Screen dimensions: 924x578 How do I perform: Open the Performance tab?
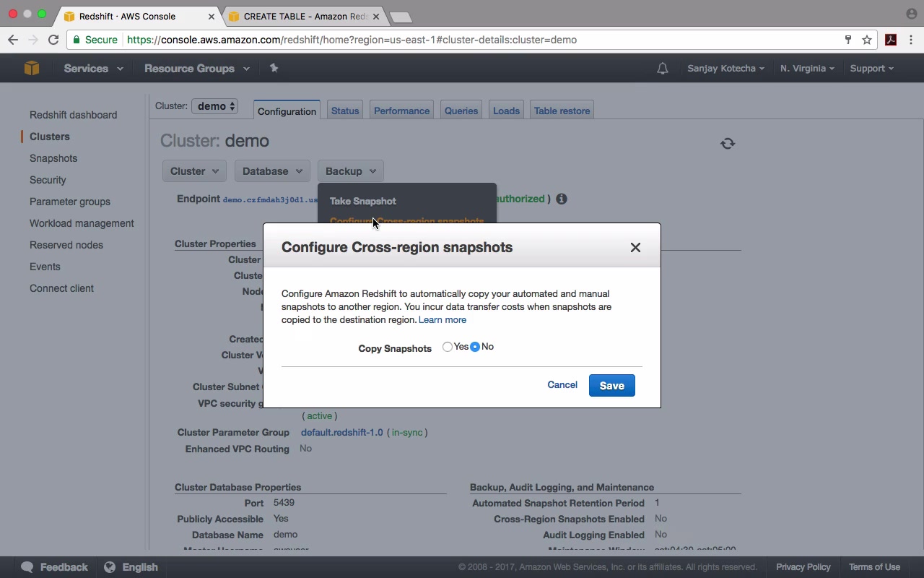[401, 111]
